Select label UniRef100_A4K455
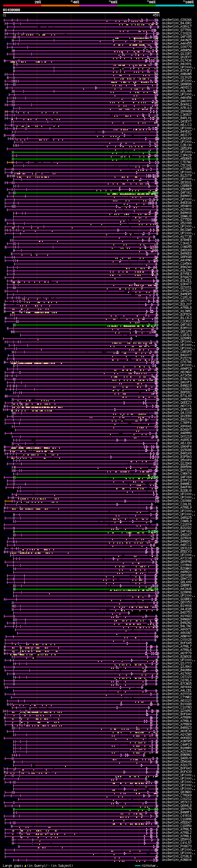Image resolution: width=197 pixels, height=868 pixels. 177,43
